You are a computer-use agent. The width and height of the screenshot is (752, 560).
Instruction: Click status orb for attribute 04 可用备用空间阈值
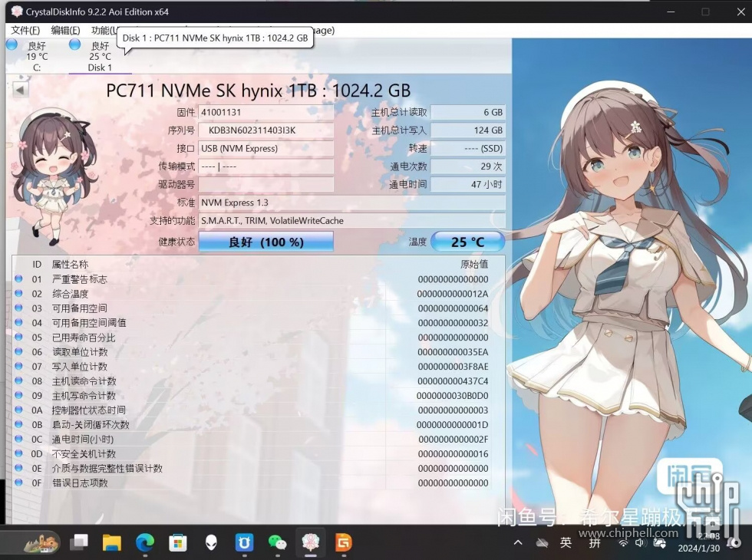[x=18, y=322]
